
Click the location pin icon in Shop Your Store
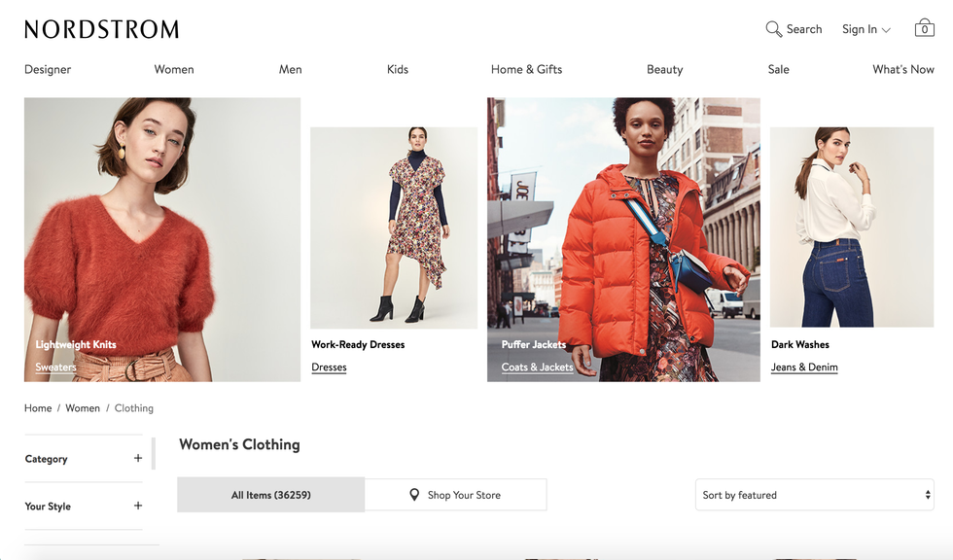tap(414, 495)
